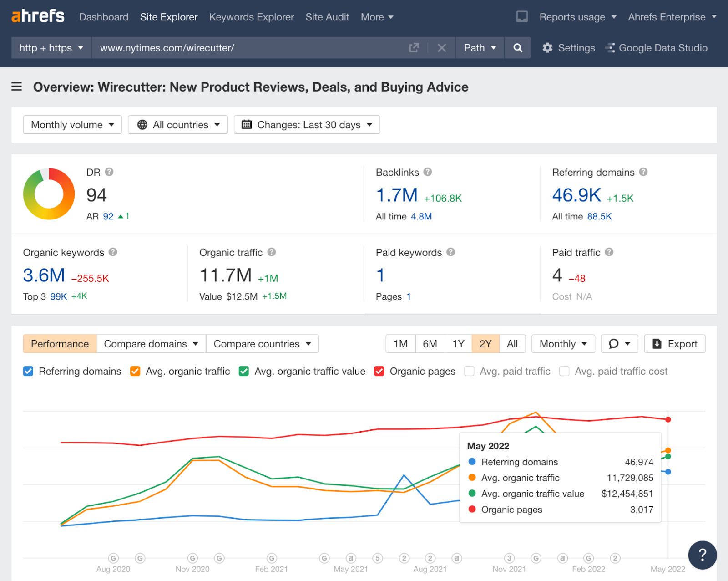This screenshot has width=728, height=581.
Task: Click the Reports usage screen icon
Action: pos(521,16)
